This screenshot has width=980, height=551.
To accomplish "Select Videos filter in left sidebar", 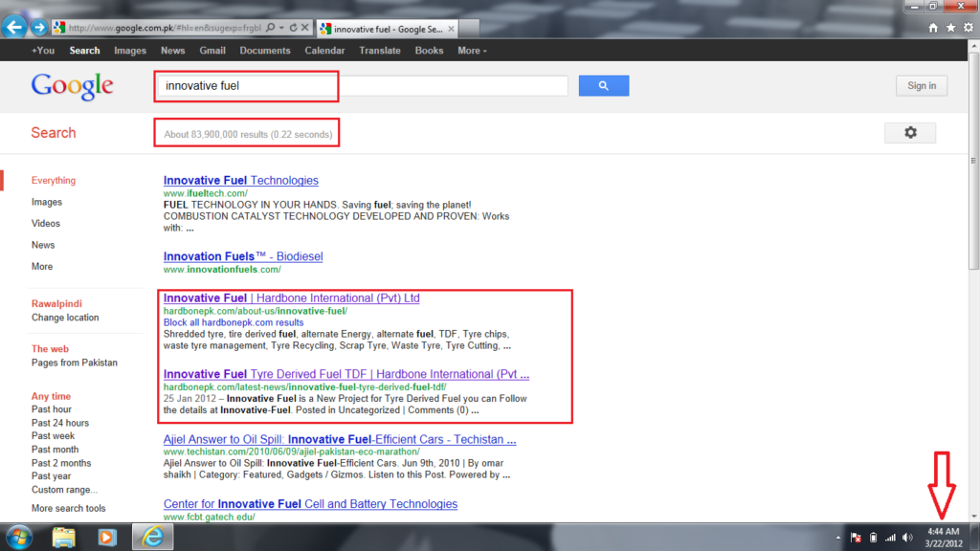I will [46, 223].
